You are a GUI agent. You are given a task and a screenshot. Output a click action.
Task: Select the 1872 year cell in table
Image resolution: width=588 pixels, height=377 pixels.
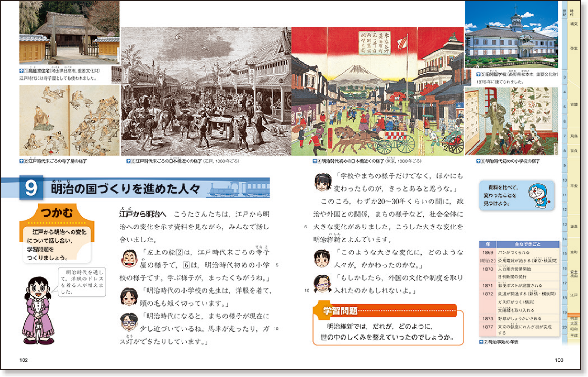[488, 294]
